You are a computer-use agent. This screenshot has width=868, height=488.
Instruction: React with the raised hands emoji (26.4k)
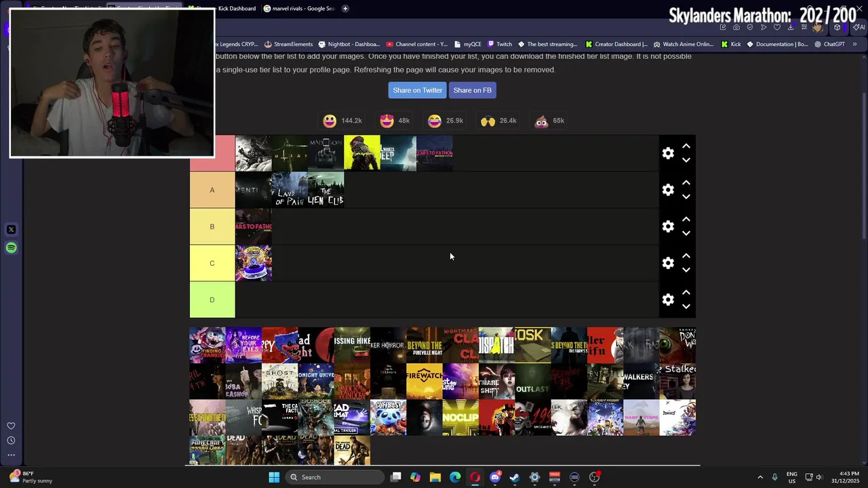(488, 121)
